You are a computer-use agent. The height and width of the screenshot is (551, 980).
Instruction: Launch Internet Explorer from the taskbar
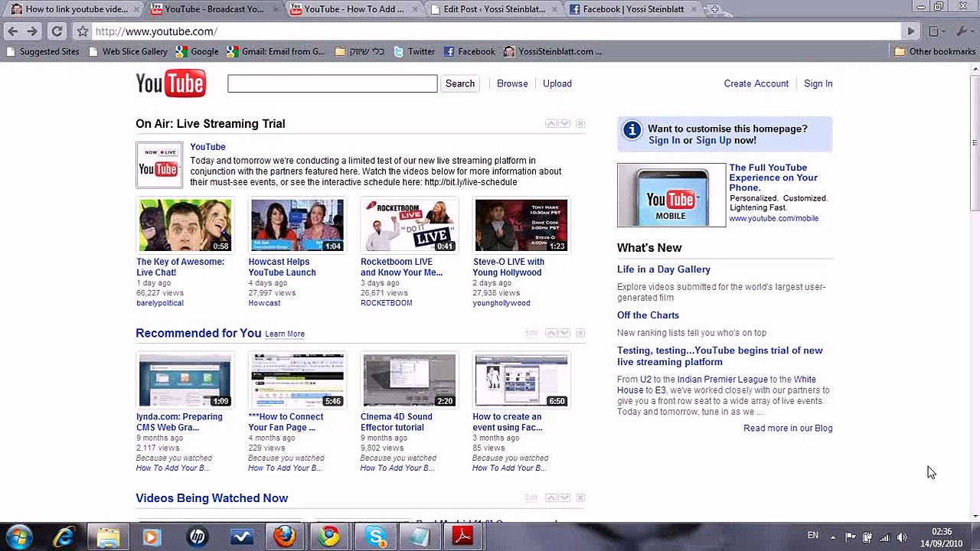tap(64, 536)
